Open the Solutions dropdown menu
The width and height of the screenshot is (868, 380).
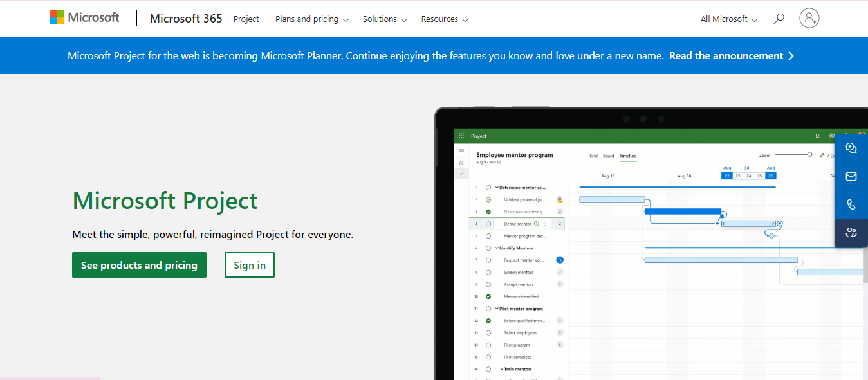click(x=384, y=19)
